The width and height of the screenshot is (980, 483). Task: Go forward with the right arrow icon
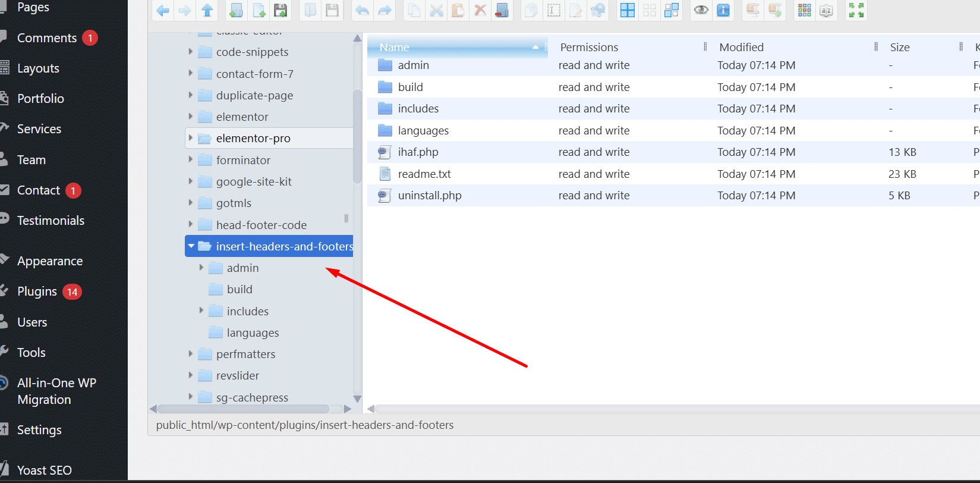tap(185, 10)
